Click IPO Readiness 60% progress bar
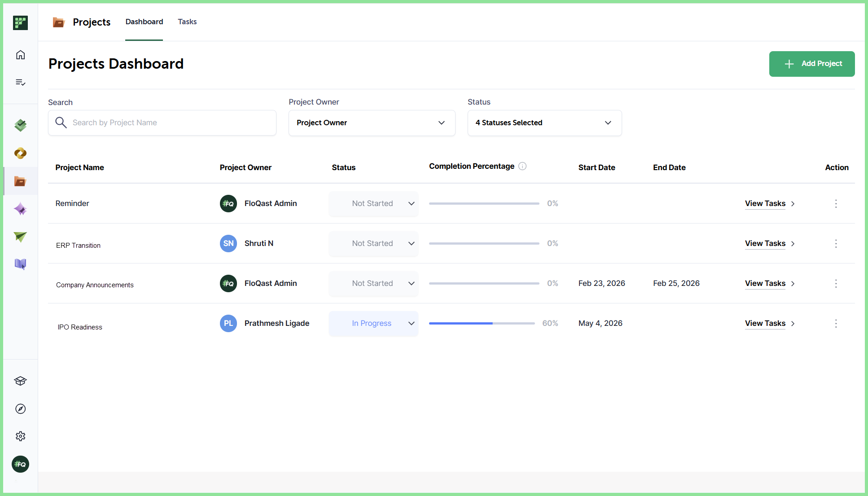Image resolution: width=868 pixels, height=496 pixels. click(x=482, y=323)
